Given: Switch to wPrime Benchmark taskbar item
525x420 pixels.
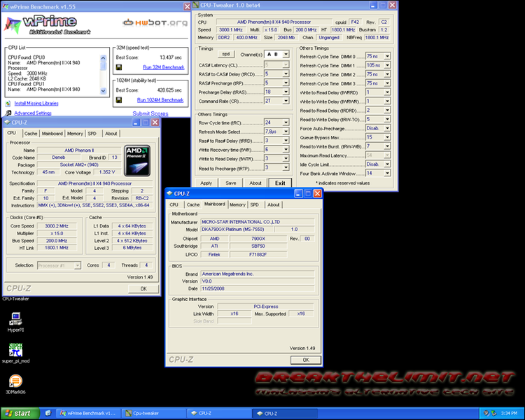Looking at the screenshot, I should [x=87, y=413].
